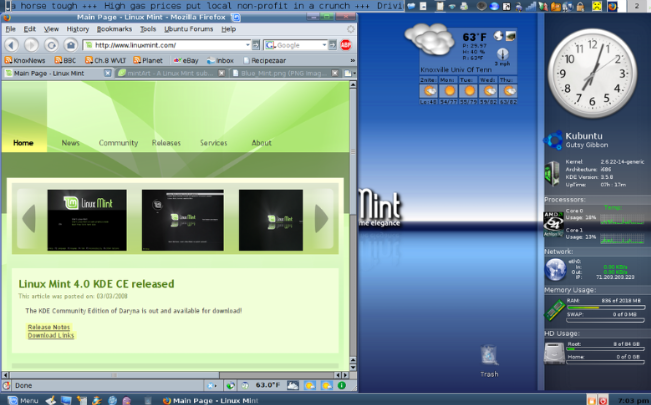Screen dimensions: 651x405
Task: Open the Bookmarks menu
Action: pos(114,29)
